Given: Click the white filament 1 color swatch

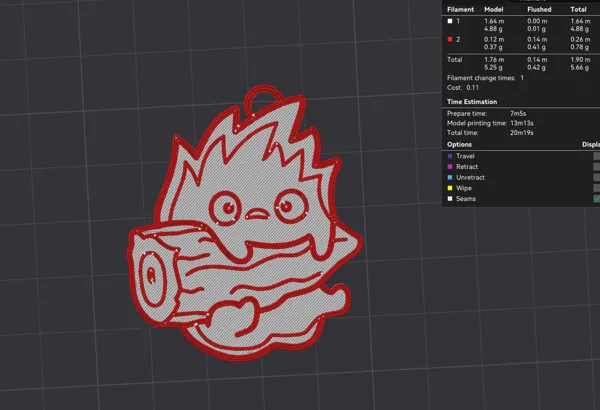Looking at the screenshot, I should [x=450, y=21].
